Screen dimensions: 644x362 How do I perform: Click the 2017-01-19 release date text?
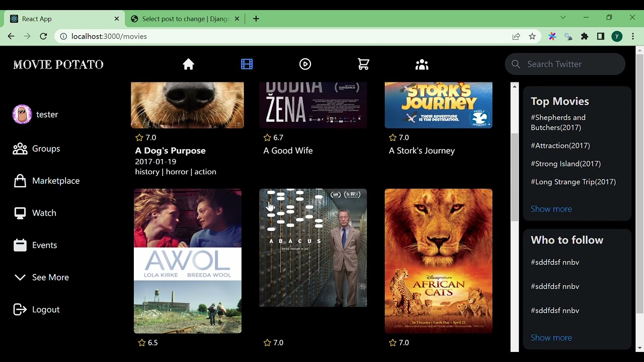(155, 161)
